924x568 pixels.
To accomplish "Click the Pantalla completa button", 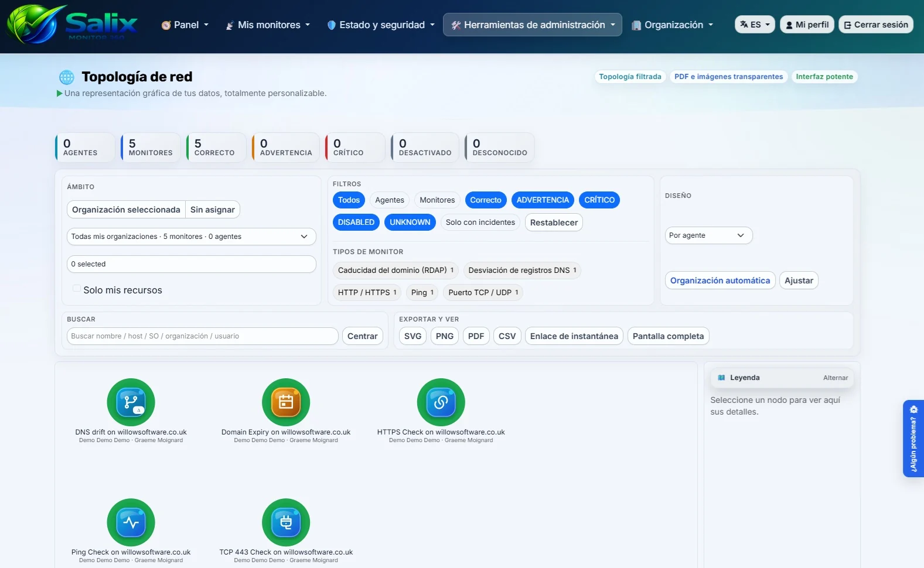I will pyautogui.click(x=668, y=336).
